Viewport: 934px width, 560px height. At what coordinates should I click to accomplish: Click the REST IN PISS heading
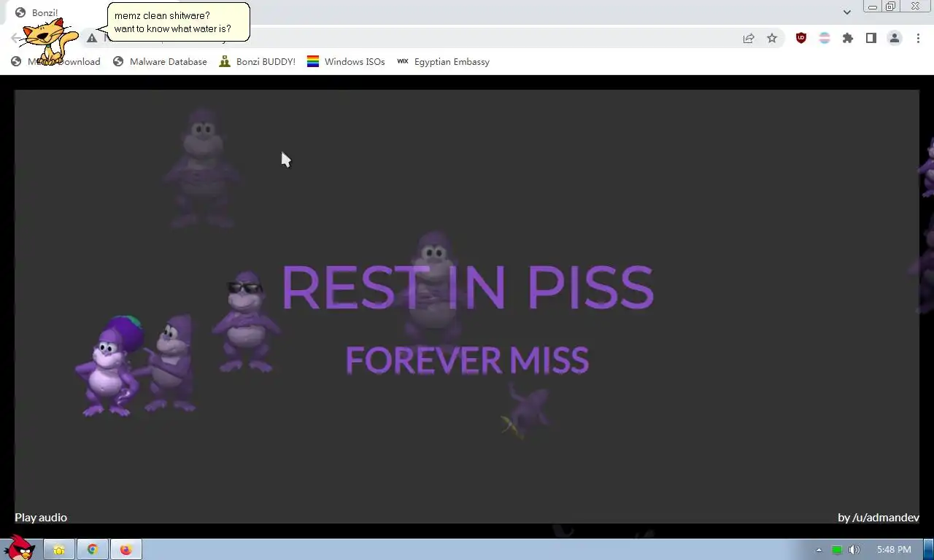(x=467, y=287)
